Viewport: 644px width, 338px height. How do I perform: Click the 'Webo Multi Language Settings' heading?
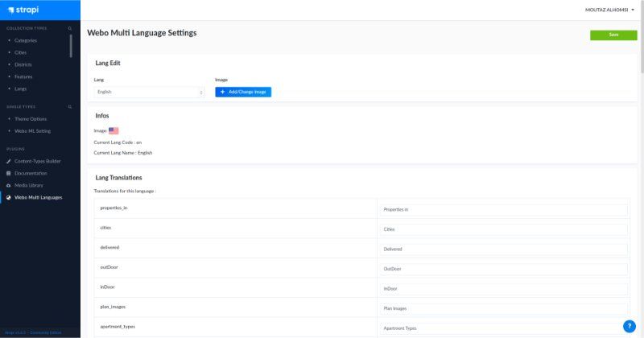point(142,33)
